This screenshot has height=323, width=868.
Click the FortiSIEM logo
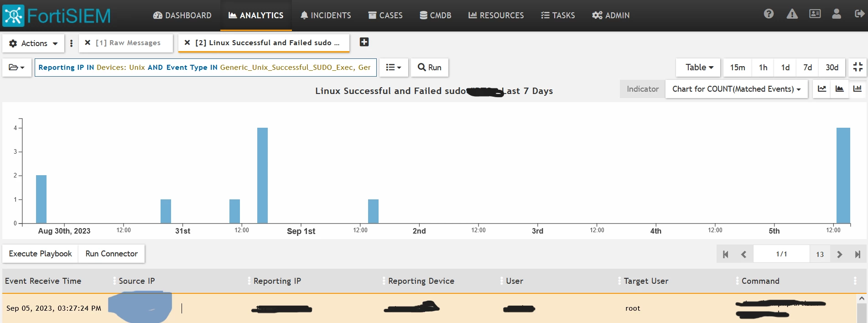57,16
